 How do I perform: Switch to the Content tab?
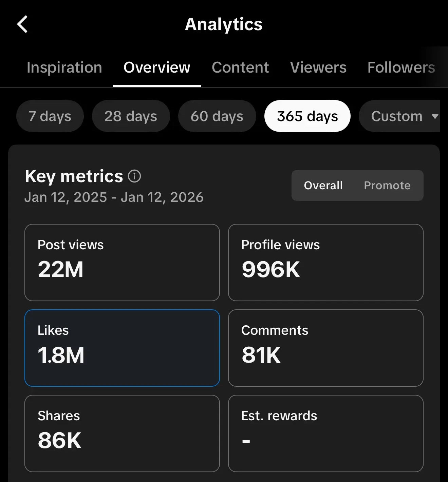240,68
